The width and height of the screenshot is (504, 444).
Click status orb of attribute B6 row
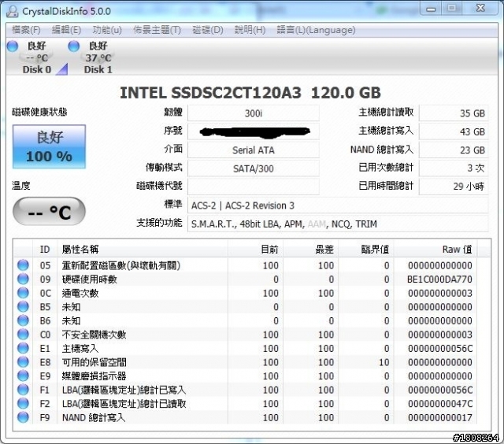23,320
